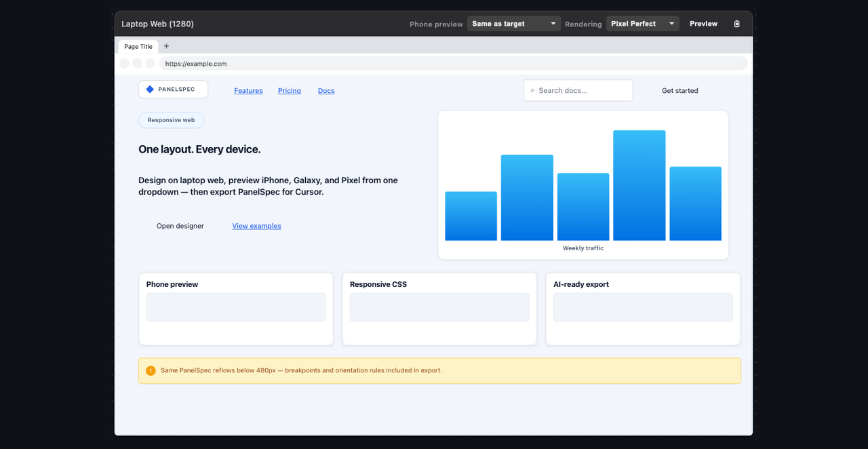Follow the 'View examples' link
This screenshot has height=449, width=868.
(256, 226)
